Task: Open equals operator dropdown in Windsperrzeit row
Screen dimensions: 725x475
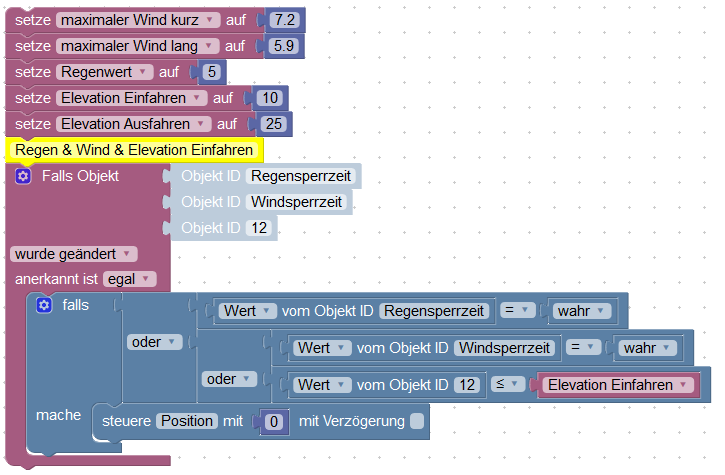Action: [x=584, y=347]
